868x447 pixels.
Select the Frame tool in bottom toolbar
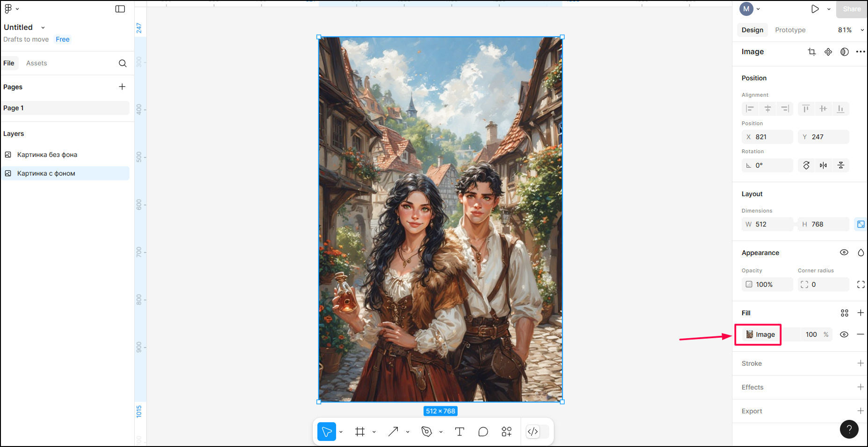click(x=359, y=432)
